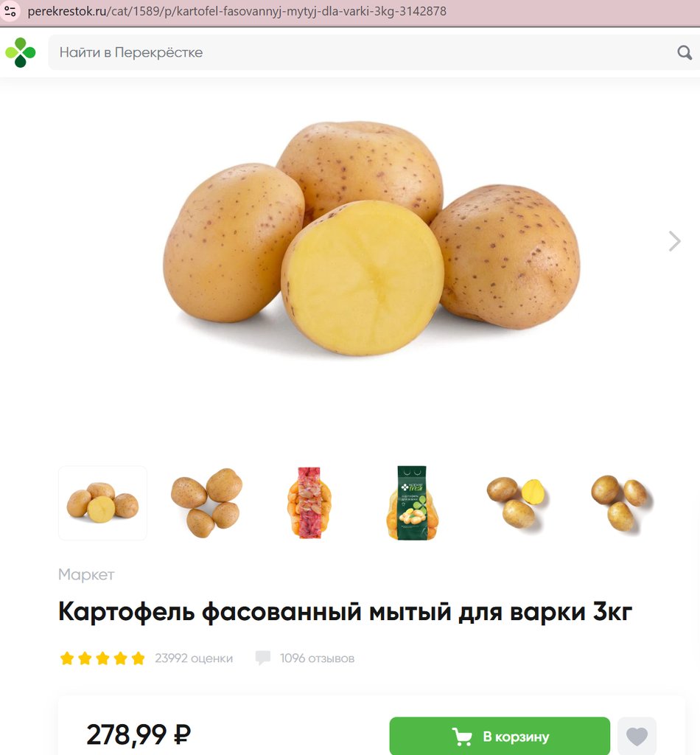Show next product photo with right arrow

[674, 241]
